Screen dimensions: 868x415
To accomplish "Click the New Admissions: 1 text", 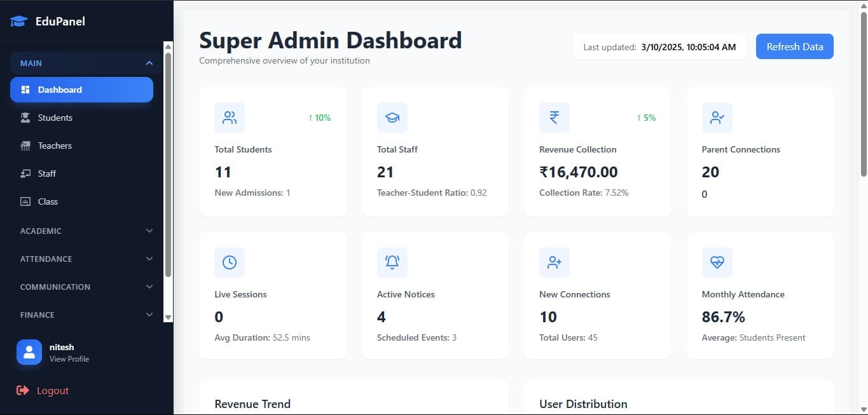I will coord(252,193).
